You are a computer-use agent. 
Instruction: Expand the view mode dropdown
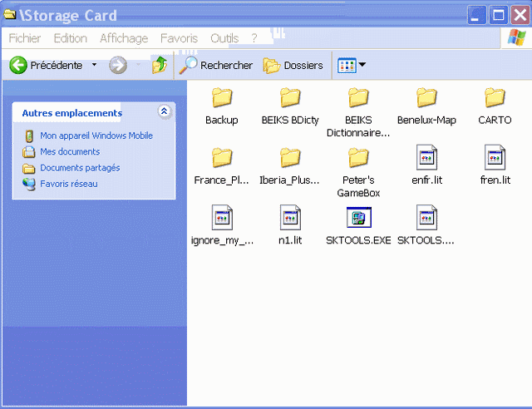pyautogui.click(x=362, y=65)
